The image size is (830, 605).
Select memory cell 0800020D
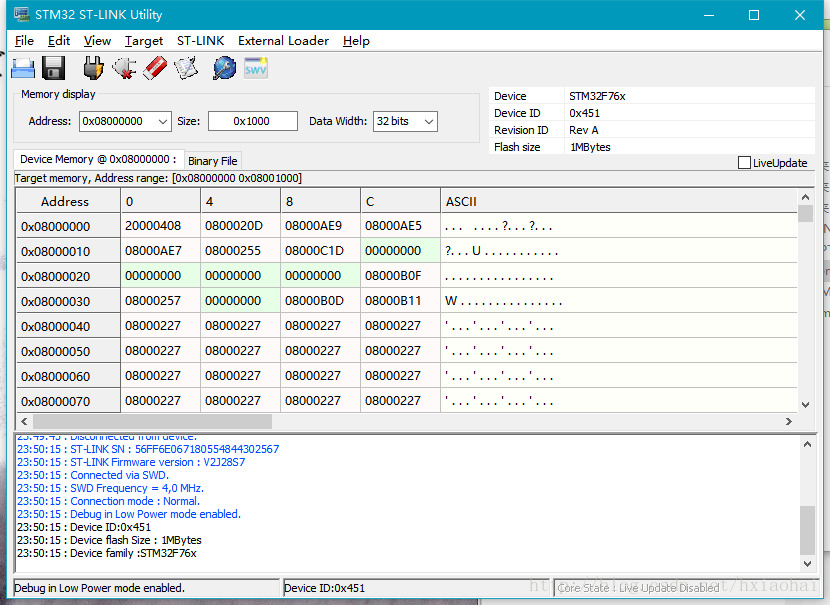(240, 225)
